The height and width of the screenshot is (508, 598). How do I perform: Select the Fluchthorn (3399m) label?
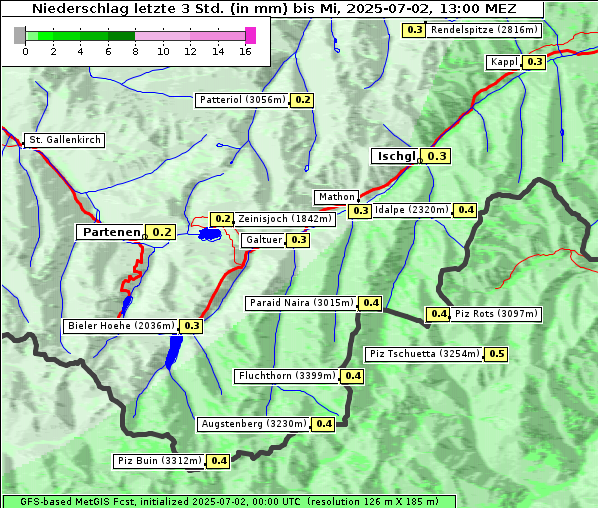[x=287, y=376]
